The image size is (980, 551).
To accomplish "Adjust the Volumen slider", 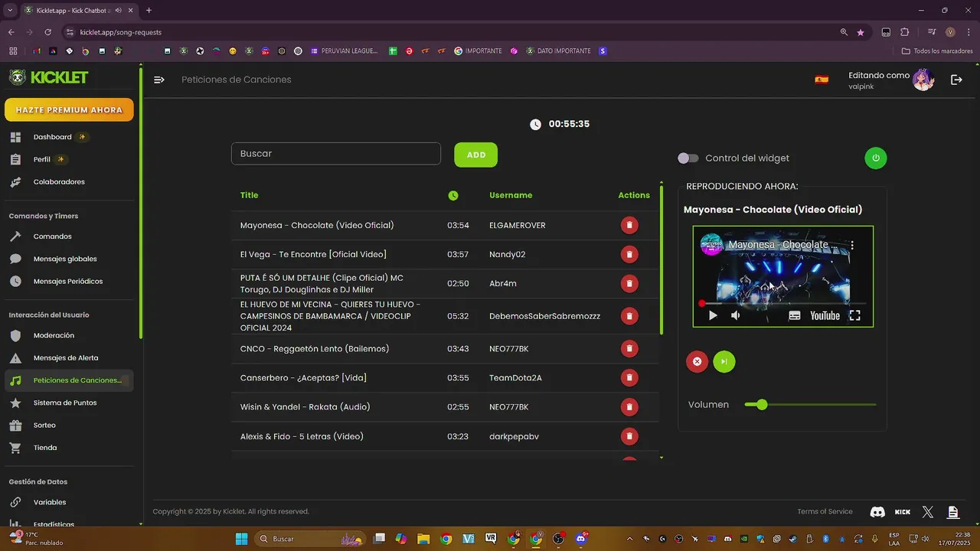I will 810,404.
